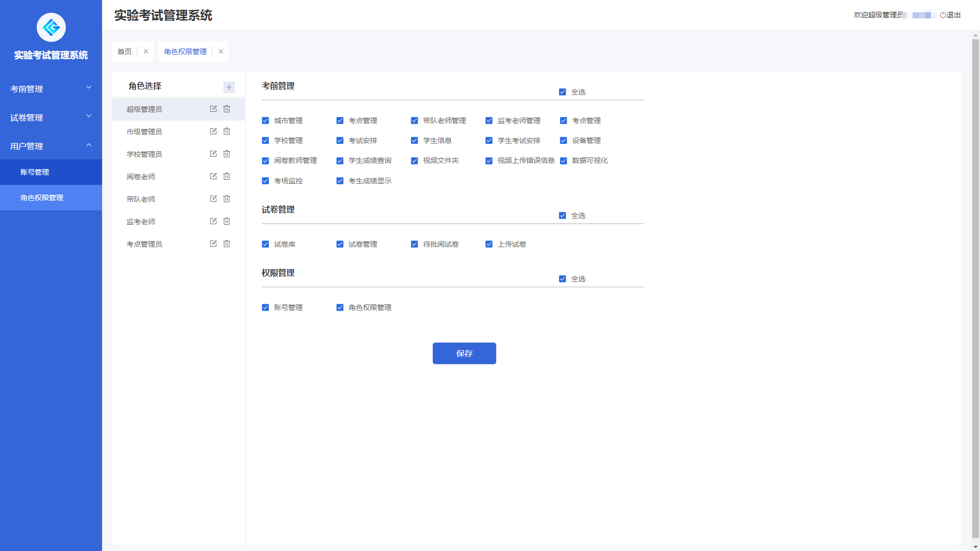Uncheck the 学生考试安排 permission
This screenshot has height=551, width=980.
pos(489,140)
